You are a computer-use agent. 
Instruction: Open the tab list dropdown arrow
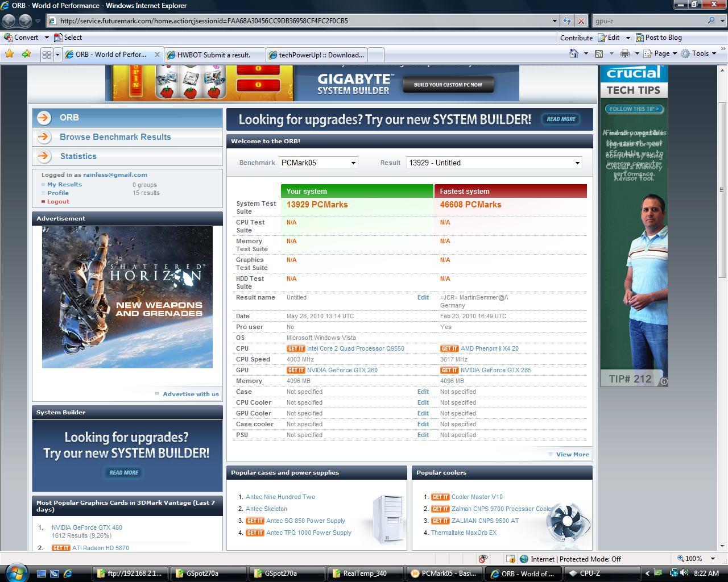point(57,55)
